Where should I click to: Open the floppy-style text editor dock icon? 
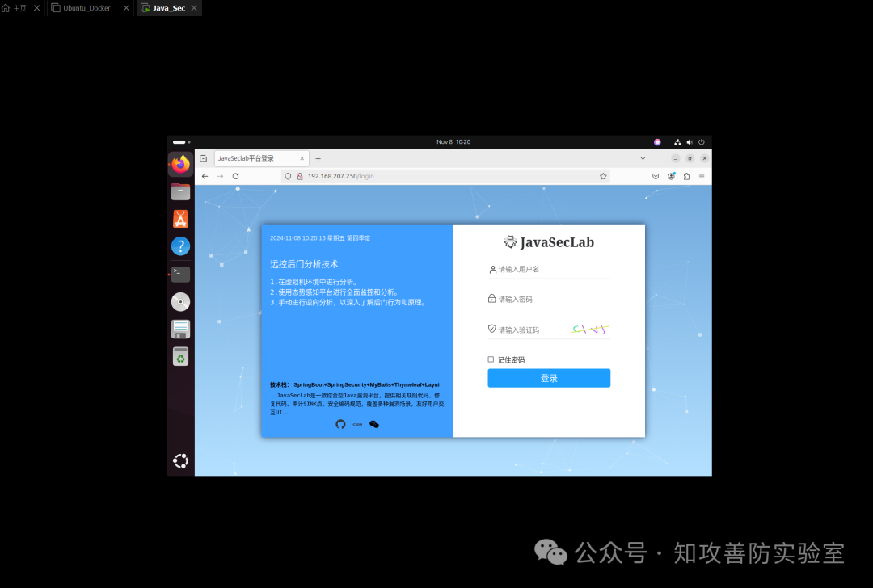(x=180, y=329)
